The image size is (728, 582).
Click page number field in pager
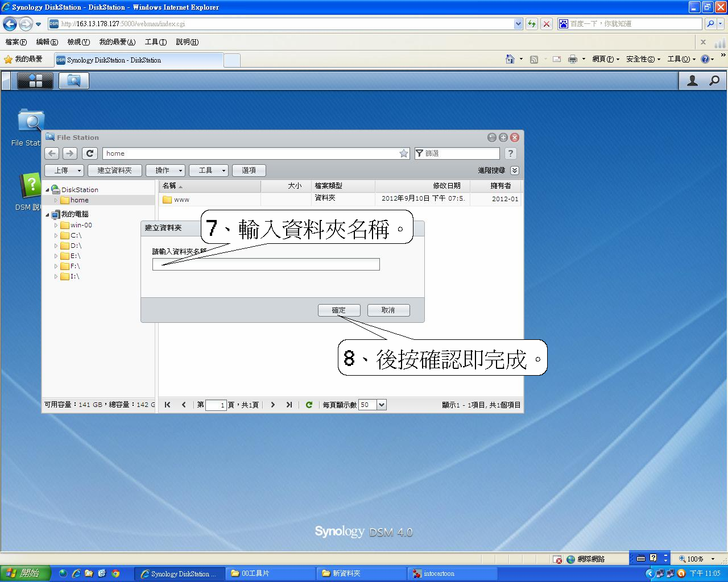[x=216, y=405]
